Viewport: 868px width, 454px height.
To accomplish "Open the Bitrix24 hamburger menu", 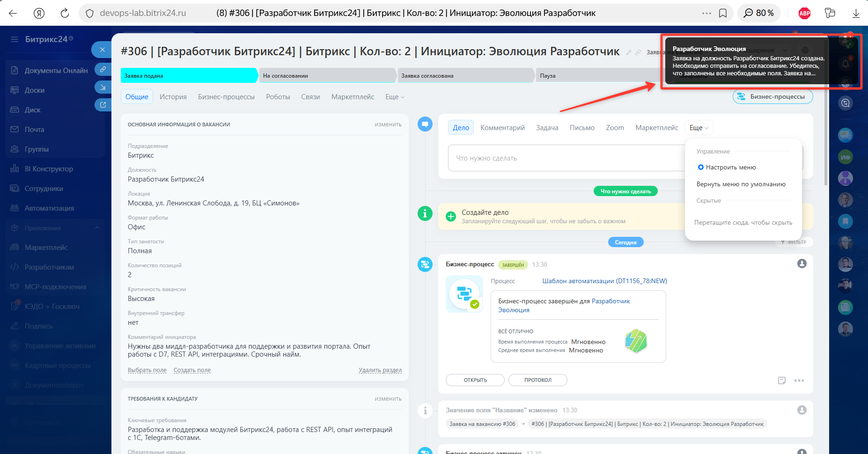I will point(15,39).
